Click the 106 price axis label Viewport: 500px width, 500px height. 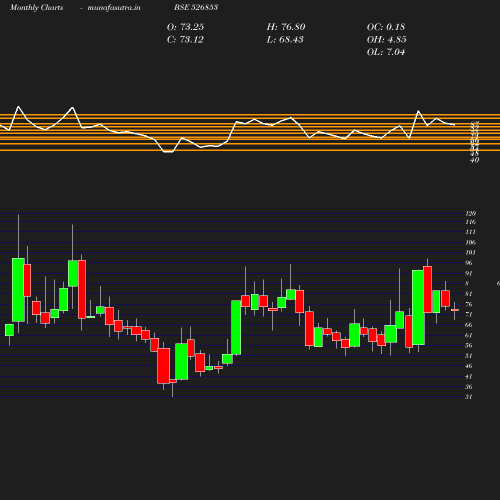(471, 242)
